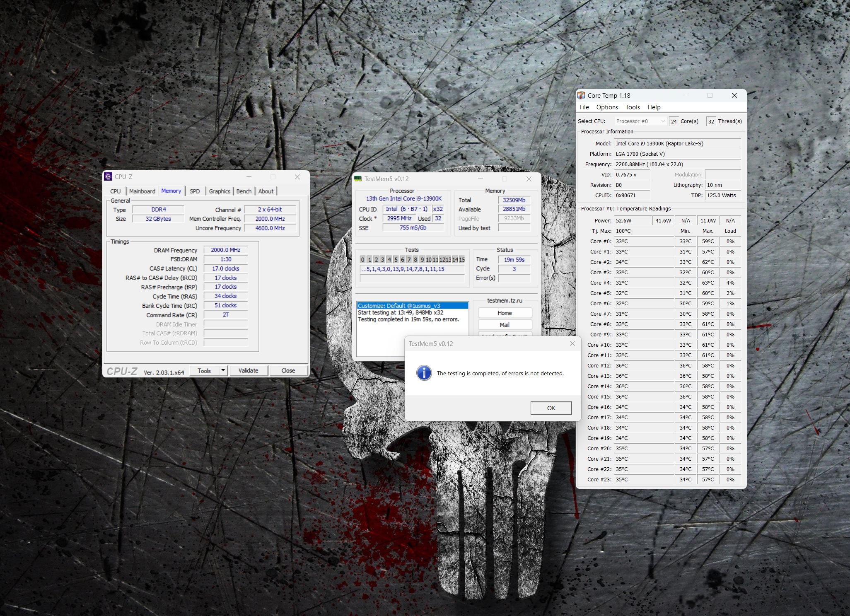The width and height of the screenshot is (850, 616).
Task: Click the blue information icon in dialog
Action: coord(424,373)
